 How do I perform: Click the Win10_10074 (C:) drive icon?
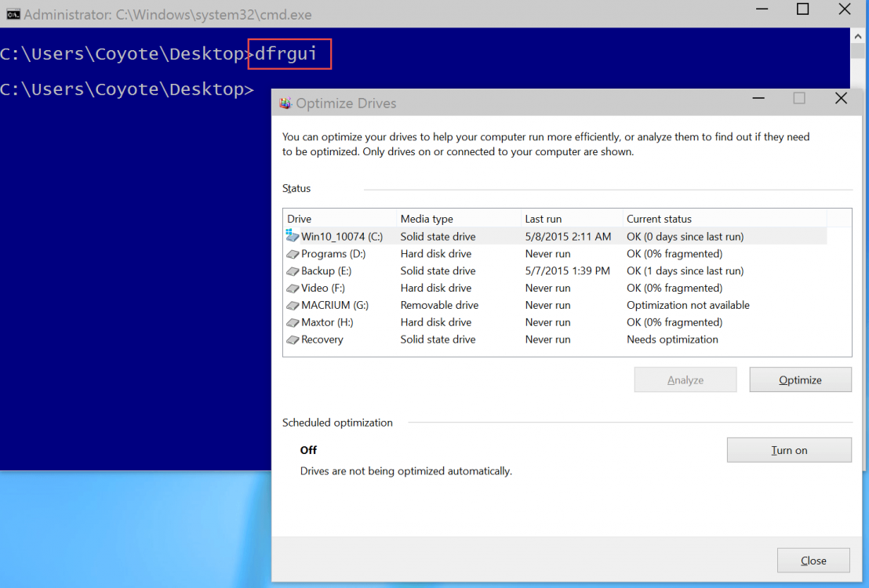click(x=293, y=236)
